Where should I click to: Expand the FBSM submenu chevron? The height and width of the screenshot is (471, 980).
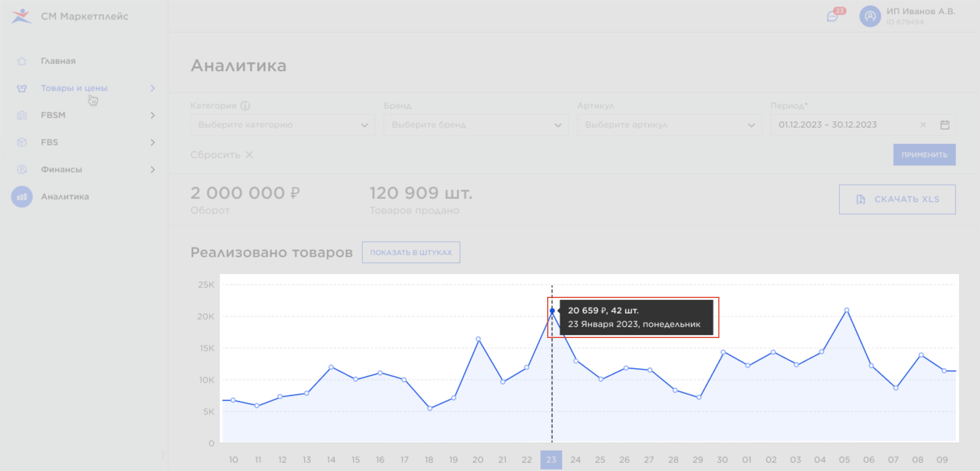(152, 115)
